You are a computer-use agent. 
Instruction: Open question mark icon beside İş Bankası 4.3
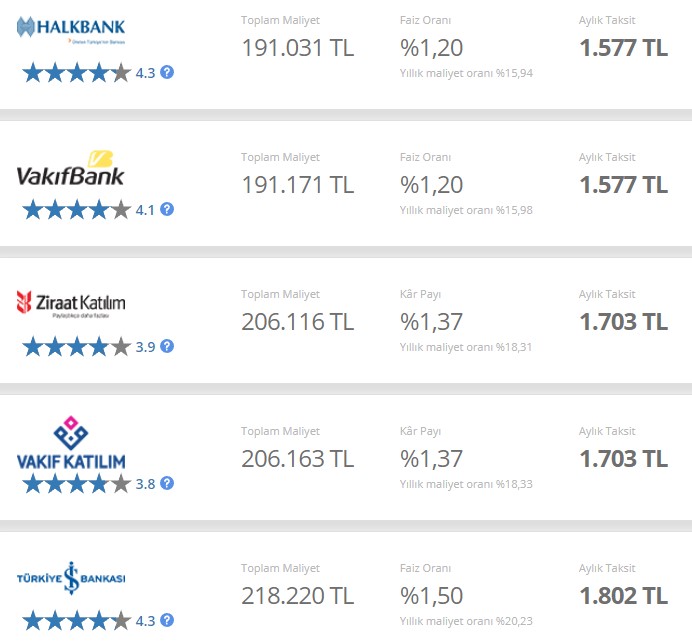pyautogui.click(x=167, y=620)
